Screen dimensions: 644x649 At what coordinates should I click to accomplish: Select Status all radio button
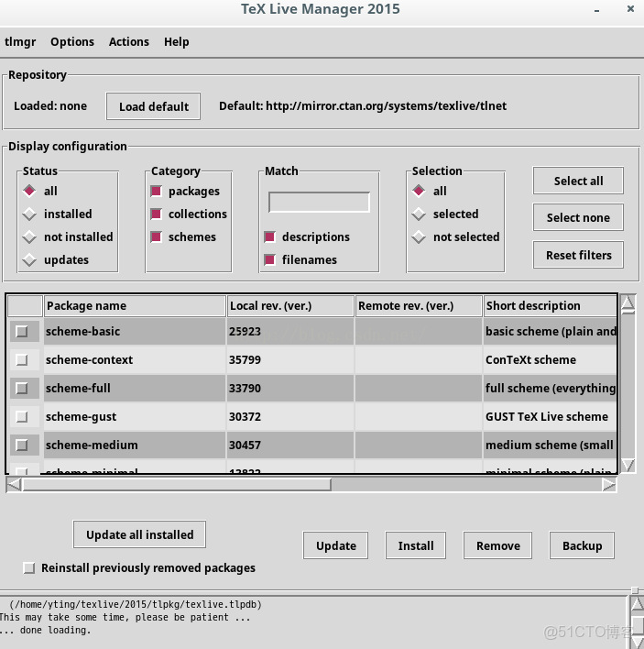tap(30, 191)
